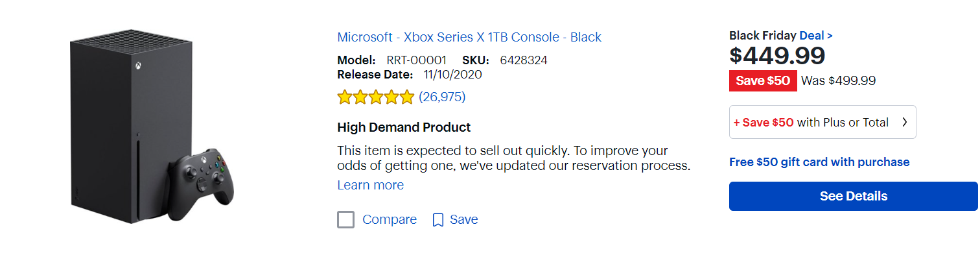Click the red Save $50 badge
The height and width of the screenshot is (266, 980).
pyautogui.click(x=763, y=81)
